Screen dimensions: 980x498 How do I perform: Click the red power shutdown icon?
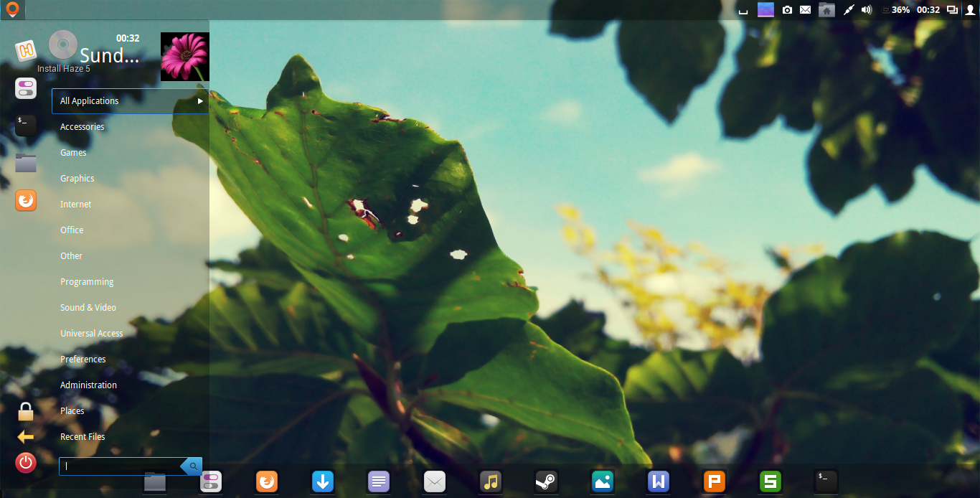point(26,462)
